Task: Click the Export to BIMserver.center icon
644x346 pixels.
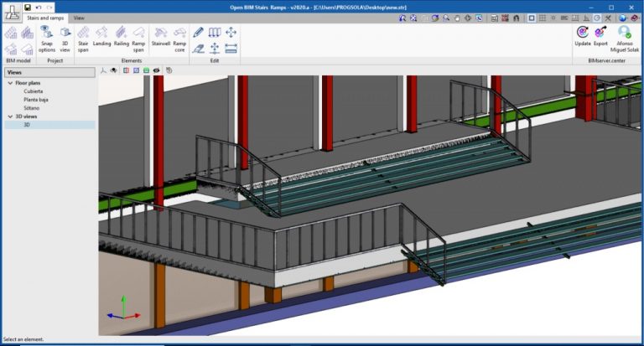Action: click(x=600, y=36)
